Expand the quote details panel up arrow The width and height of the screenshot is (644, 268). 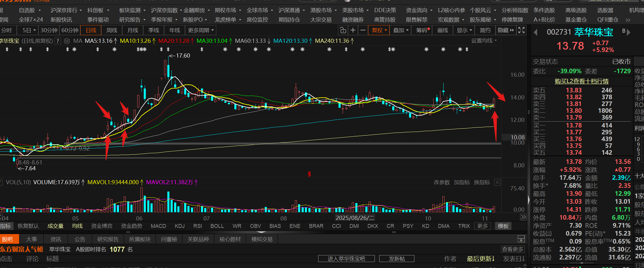point(582,262)
